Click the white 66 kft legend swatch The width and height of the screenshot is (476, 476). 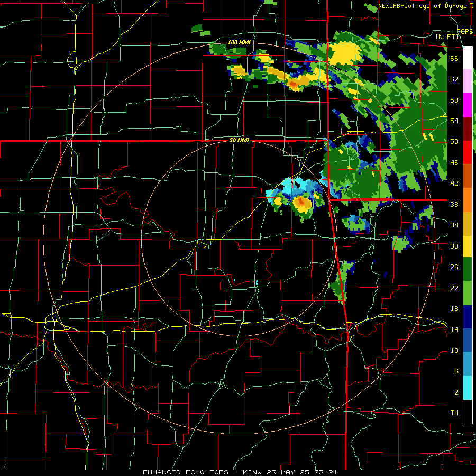pos(467,58)
